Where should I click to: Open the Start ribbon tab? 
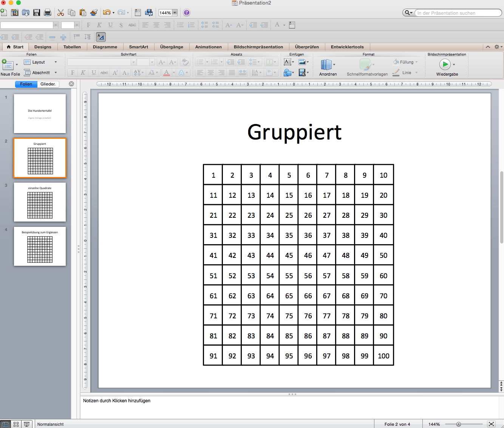click(15, 47)
